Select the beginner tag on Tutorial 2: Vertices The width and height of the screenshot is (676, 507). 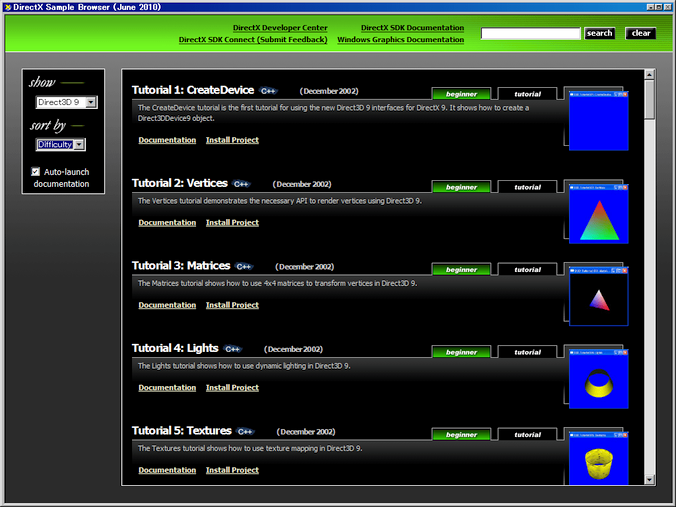click(461, 187)
